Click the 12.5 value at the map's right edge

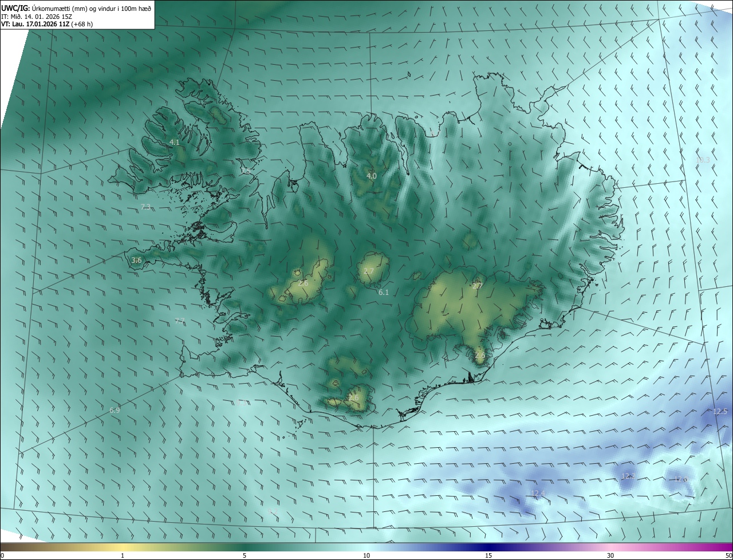click(x=720, y=411)
